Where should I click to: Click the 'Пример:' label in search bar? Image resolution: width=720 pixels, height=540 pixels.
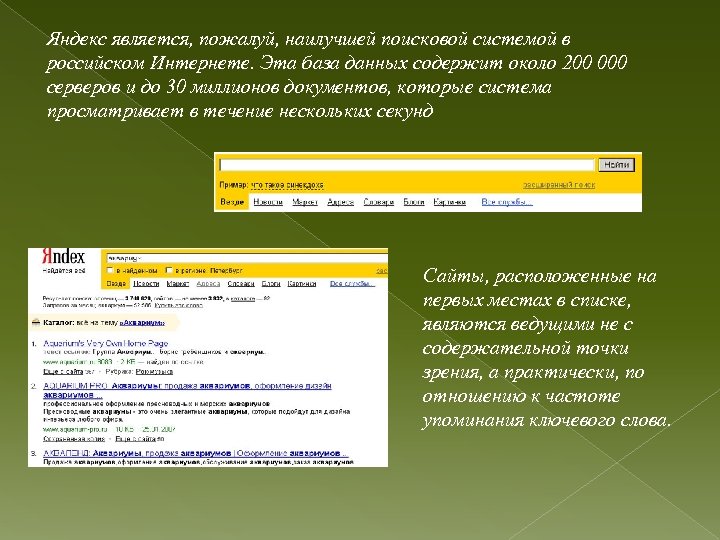coord(233,185)
